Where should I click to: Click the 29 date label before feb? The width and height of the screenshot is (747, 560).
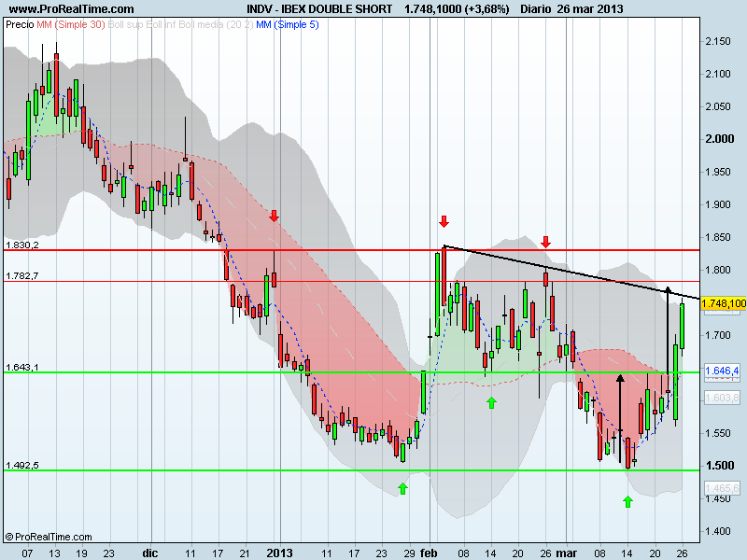pyautogui.click(x=409, y=553)
